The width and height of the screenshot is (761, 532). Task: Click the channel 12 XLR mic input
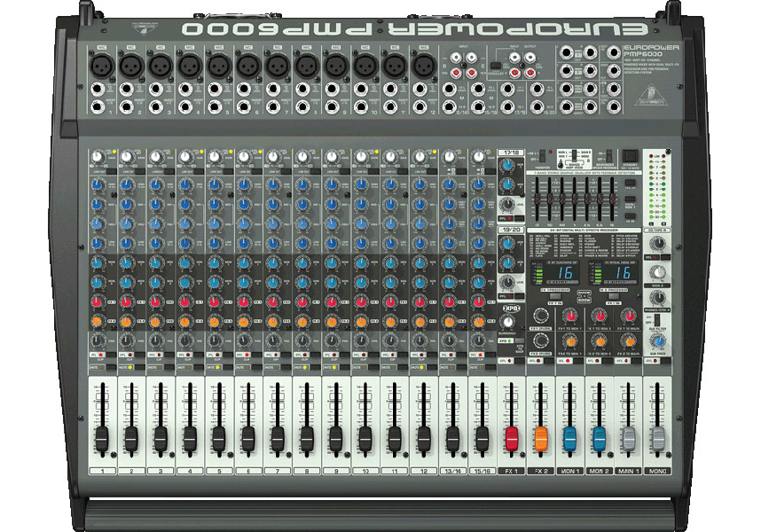click(x=424, y=65)
